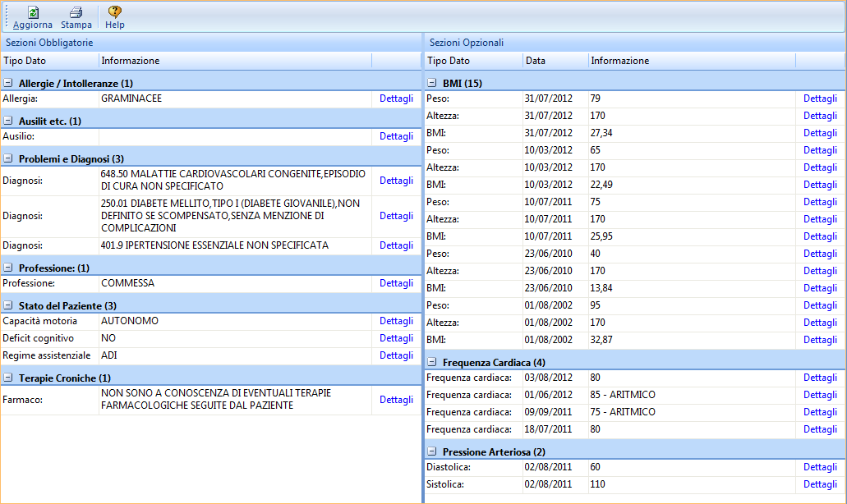
Task: Open Dettagli for Peso 65 on 10/03/2012
Action: point(820,150)
